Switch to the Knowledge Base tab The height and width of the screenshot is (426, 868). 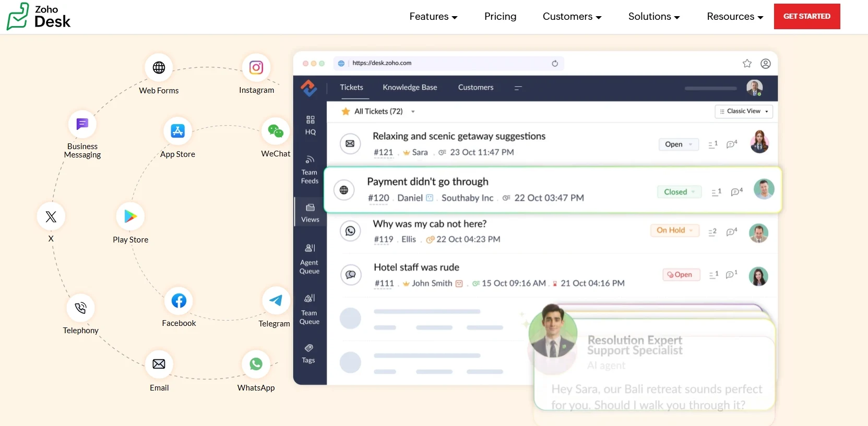click(410, 88)
